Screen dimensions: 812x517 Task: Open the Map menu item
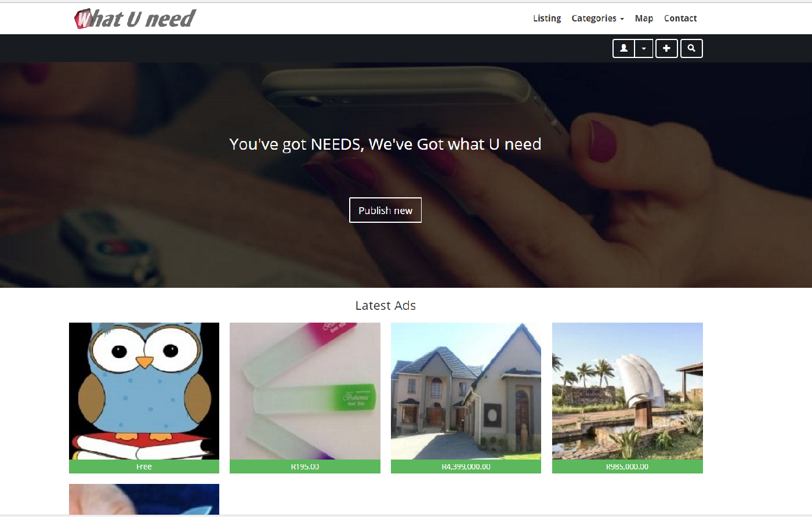coord(644,19)
